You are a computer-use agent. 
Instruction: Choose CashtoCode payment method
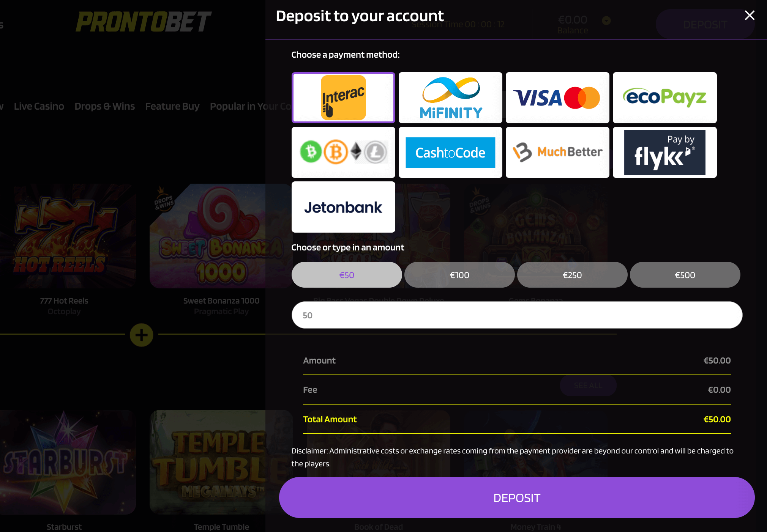(450, 152)
